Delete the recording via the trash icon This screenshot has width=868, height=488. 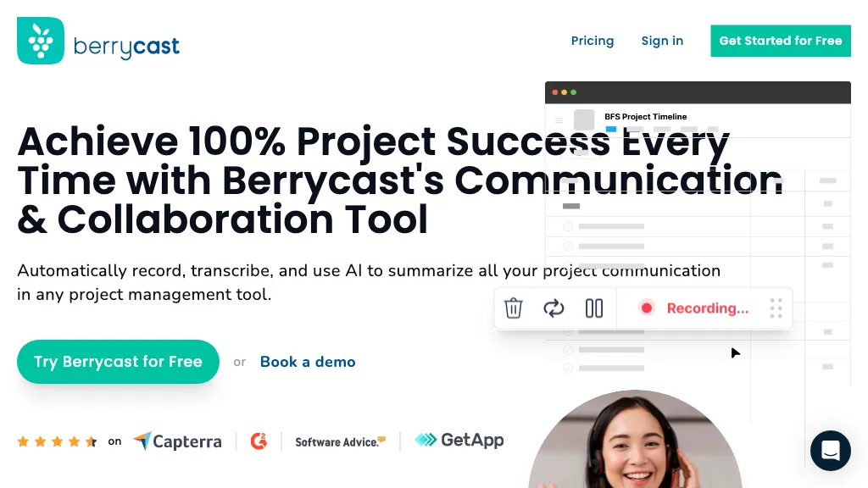tap(513, 308)
